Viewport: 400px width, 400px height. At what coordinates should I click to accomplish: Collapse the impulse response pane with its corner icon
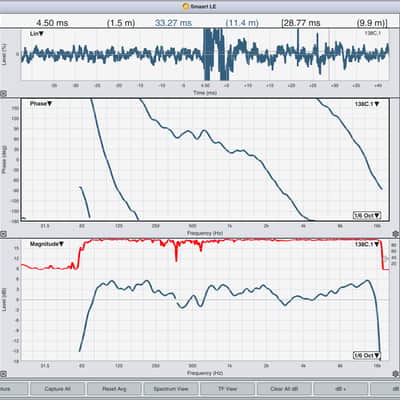point(3,94)
